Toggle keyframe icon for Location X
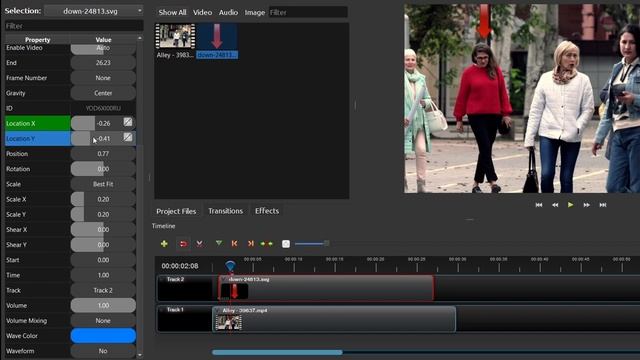The width and height of the screenshot is (640, 360). point(128,122)
